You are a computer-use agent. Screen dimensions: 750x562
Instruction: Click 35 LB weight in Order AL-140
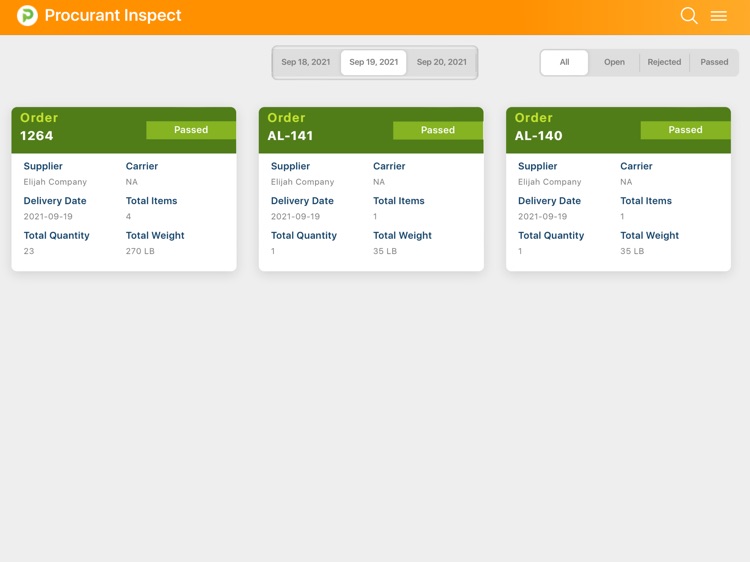tap(632, 251)
